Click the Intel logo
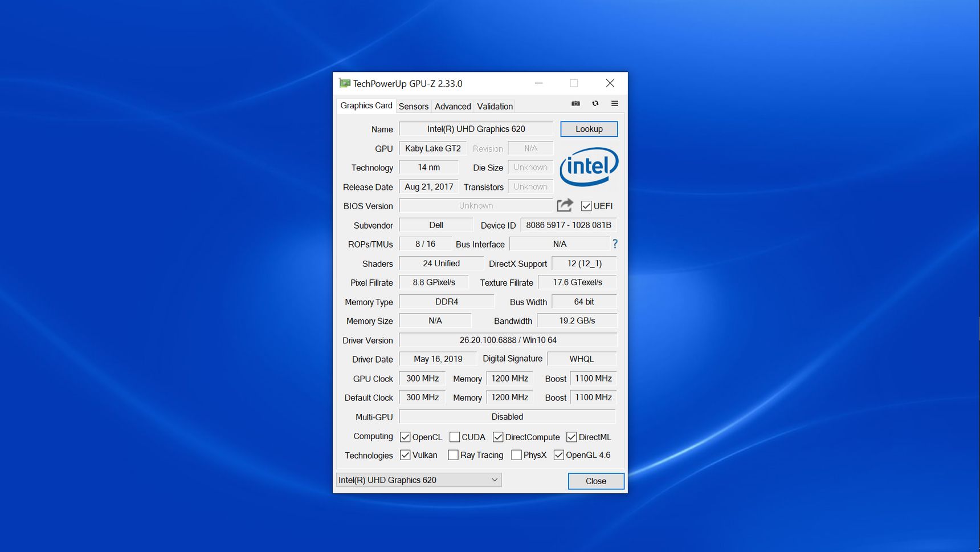 (589, 167)
